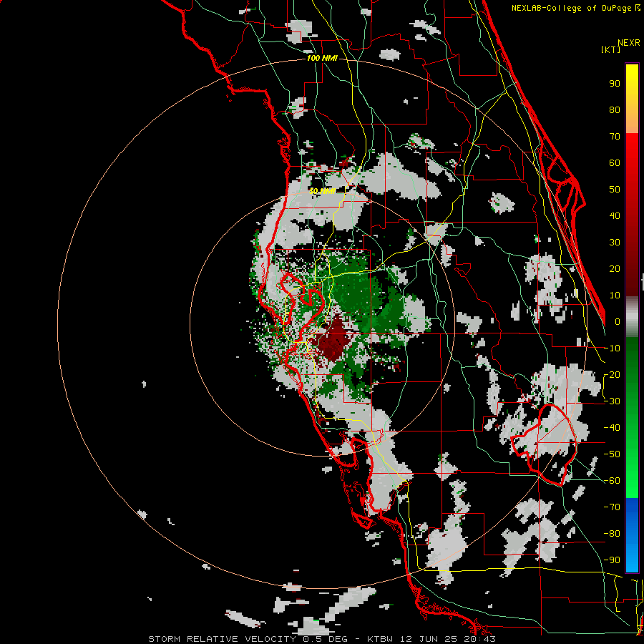The image size is (644, 644).
Task: Select the -80 knot scale label
Action: (x=612, y=534)
